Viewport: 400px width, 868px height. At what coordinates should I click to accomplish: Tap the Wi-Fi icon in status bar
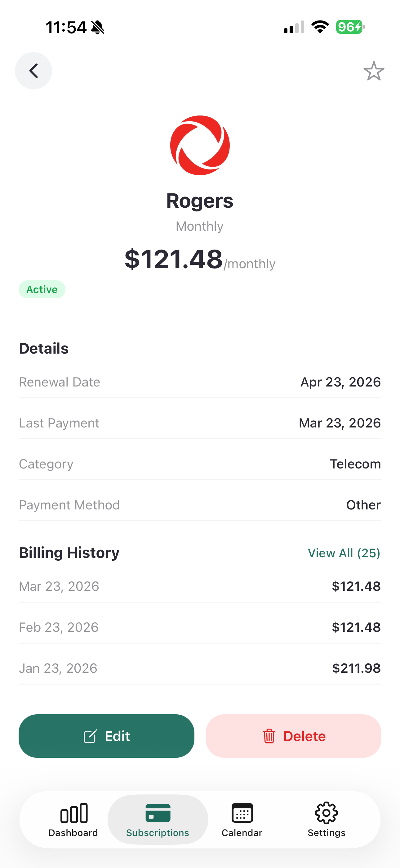click(x=320, y=27)
